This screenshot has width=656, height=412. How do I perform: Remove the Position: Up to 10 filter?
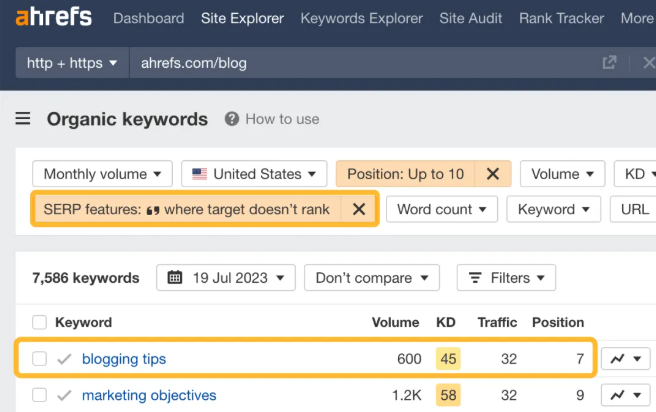pos(492,174)
